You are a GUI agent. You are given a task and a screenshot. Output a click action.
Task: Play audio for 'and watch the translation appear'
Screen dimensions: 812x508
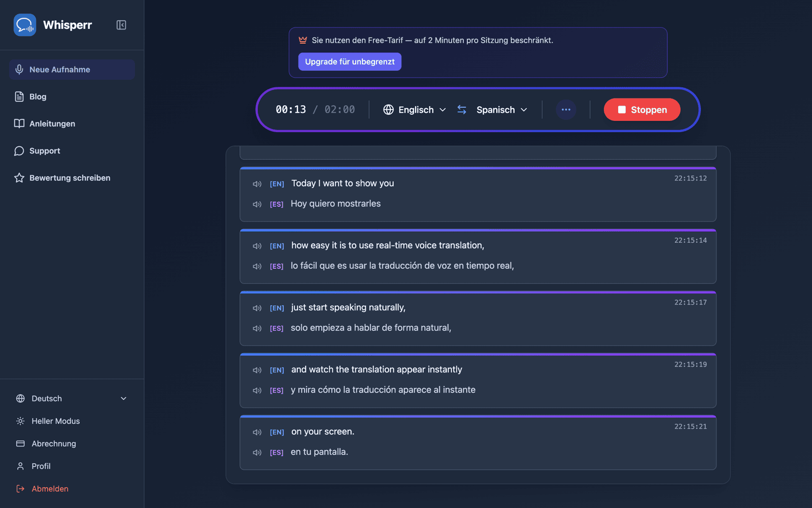coord(257,370)
